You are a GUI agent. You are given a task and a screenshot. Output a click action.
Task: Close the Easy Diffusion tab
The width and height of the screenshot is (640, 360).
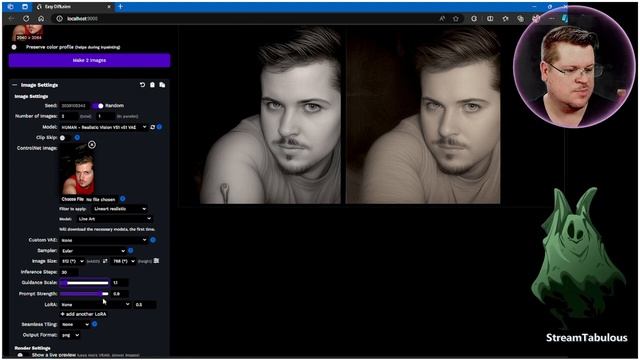(x=109, y=7)
